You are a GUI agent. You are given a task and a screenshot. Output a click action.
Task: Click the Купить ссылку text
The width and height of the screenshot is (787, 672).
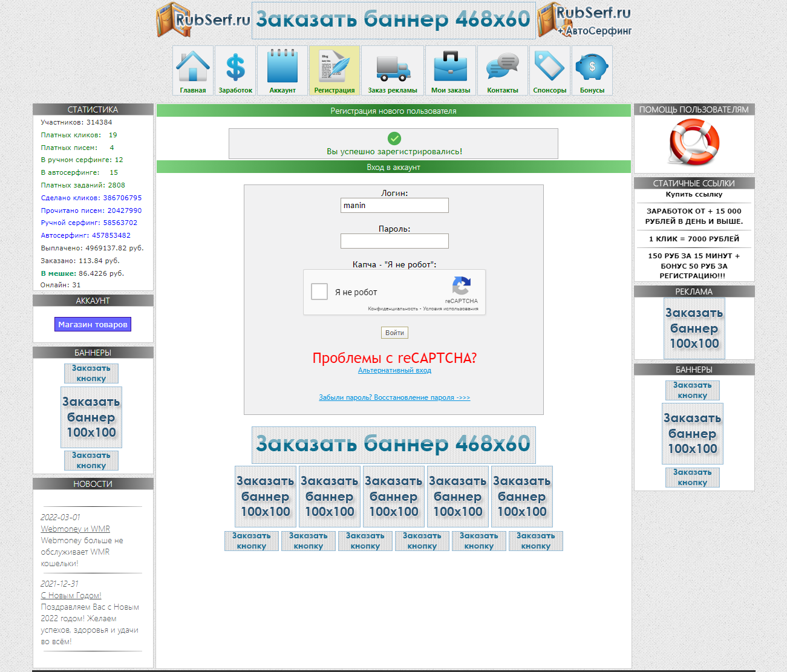(x=694, y=194)
